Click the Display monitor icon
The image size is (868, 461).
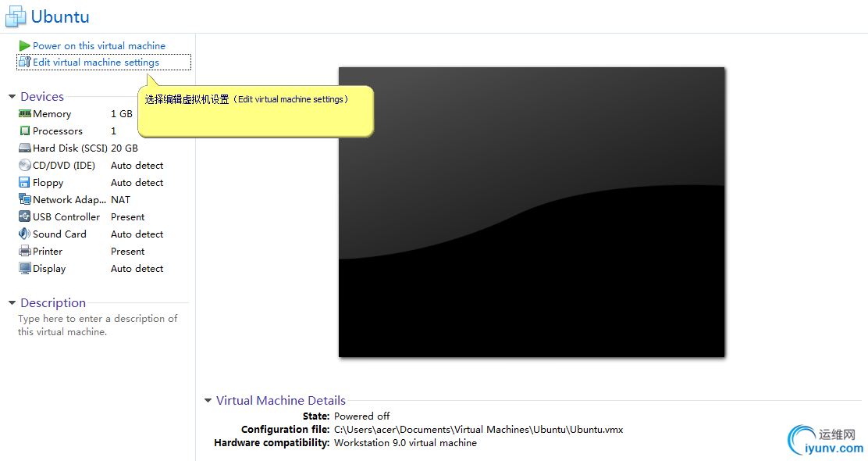[x=25, y=268]
